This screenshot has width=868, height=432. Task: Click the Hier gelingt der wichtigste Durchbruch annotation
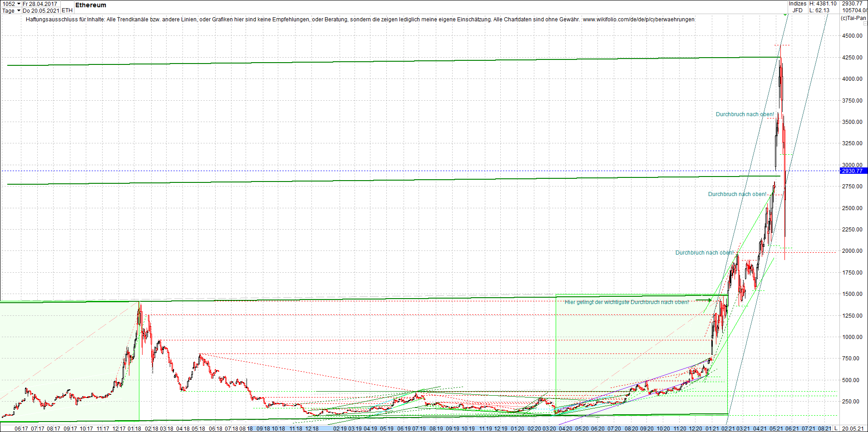(x=626, y=302)
